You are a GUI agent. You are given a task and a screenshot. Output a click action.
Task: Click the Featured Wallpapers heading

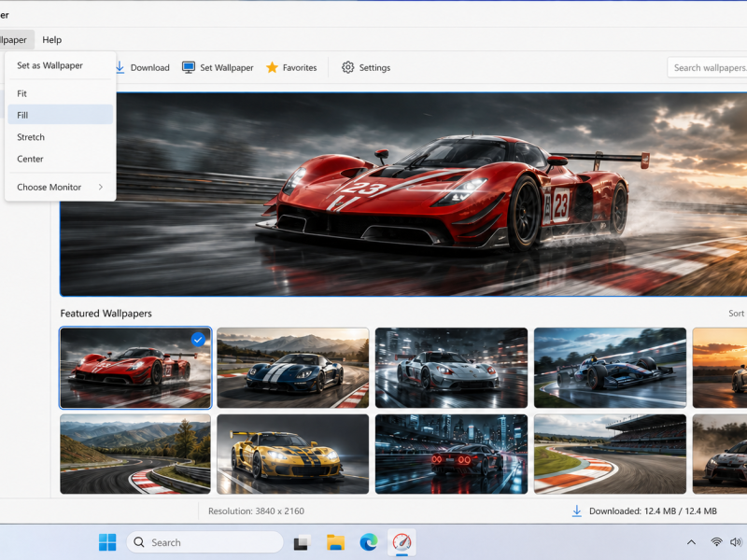click(106, 314)
